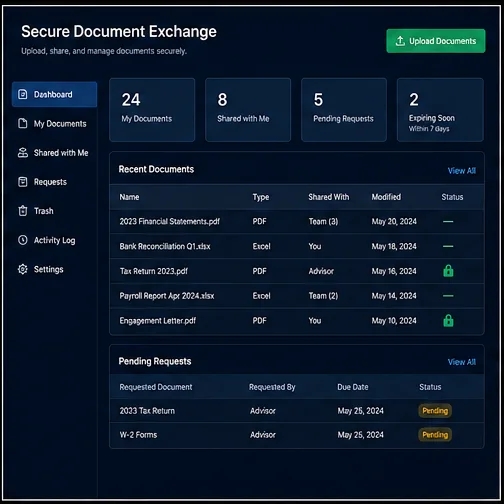The height and width of the screenshot is (504, 504).
Task: Open the Requests sidebar label
Action: (x=50, y=182)
